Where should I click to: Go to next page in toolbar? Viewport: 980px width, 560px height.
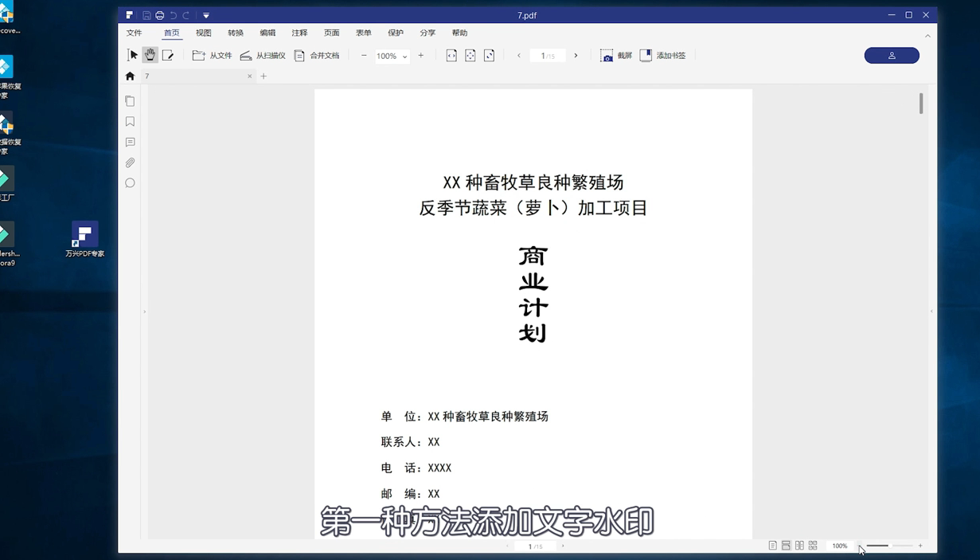tap(576, 56)
